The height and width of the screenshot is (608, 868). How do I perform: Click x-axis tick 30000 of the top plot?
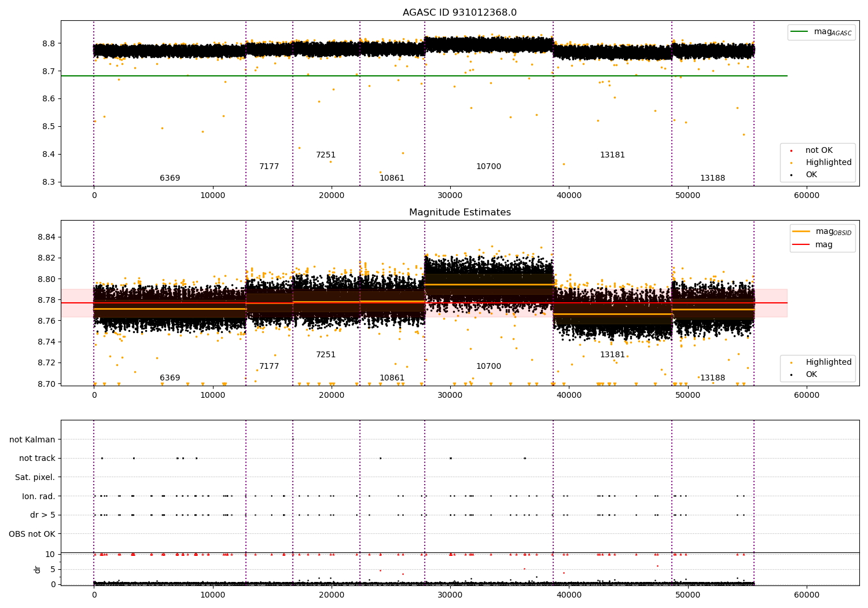pyautogui.click(x=450, y=196)
